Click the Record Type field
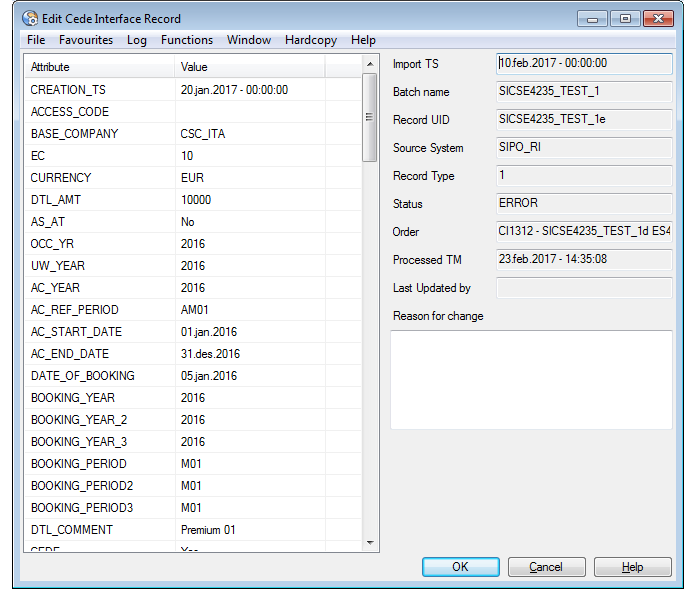Image resolution: width=696 pixels, height=589 pixels. [584, 175]
